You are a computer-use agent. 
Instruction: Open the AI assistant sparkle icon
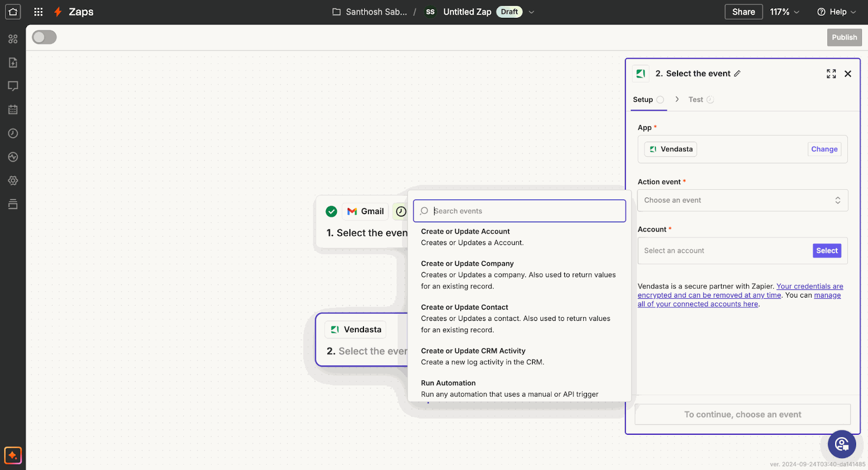tap(13, 455)
